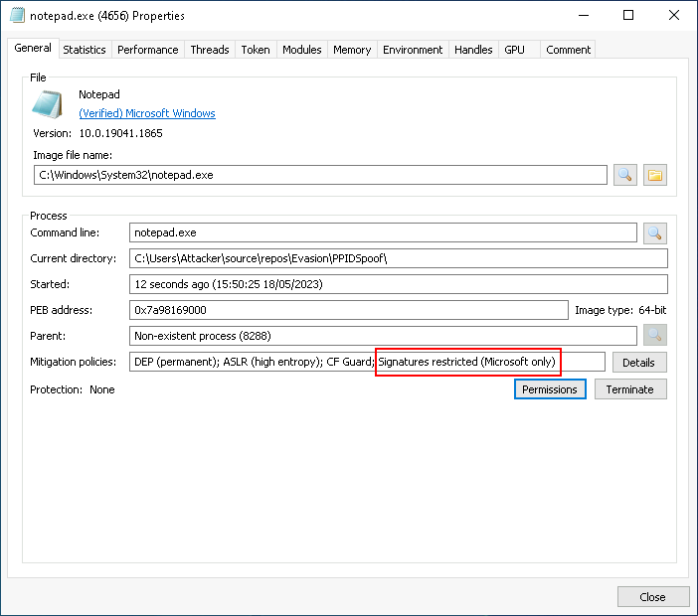Open the Handles tab
This screenshot has height=616, width=698.
pyautogui.click(x=473, y=50)
